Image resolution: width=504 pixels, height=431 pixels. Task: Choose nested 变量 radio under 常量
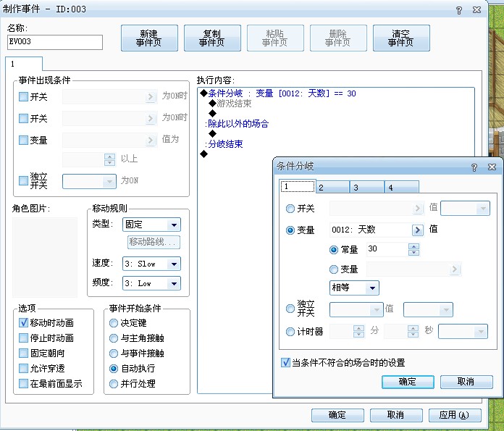click(334, 269)
